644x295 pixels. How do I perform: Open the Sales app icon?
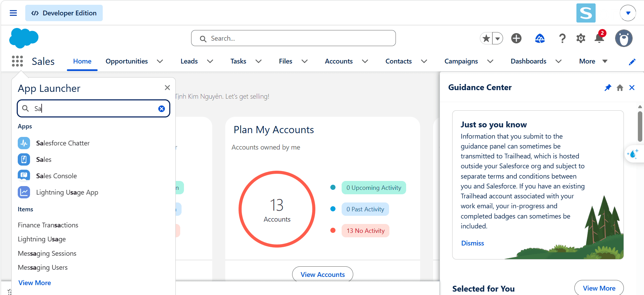24,159
